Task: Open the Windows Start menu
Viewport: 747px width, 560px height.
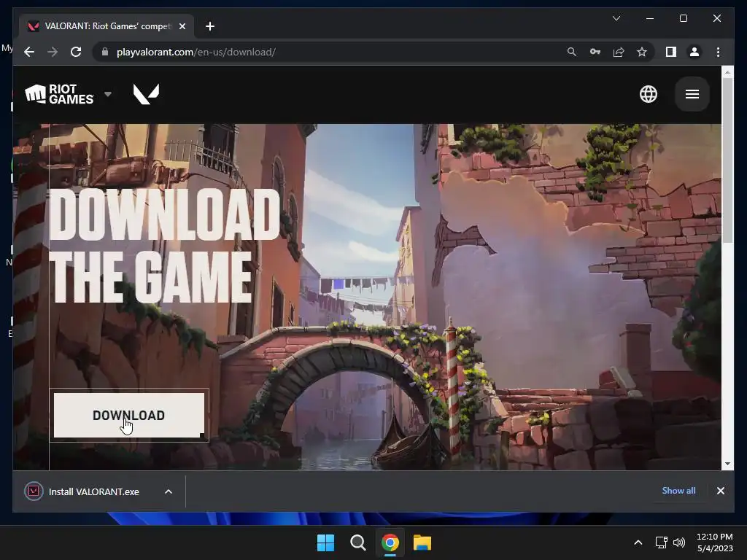Action: click(x=326, y=542)
